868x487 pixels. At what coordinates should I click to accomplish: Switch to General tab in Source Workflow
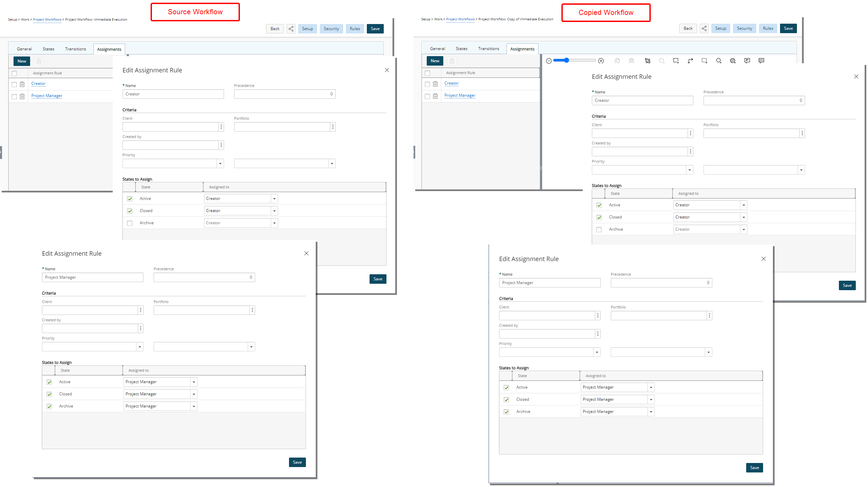pyautogui.click(x=24, y=49)
